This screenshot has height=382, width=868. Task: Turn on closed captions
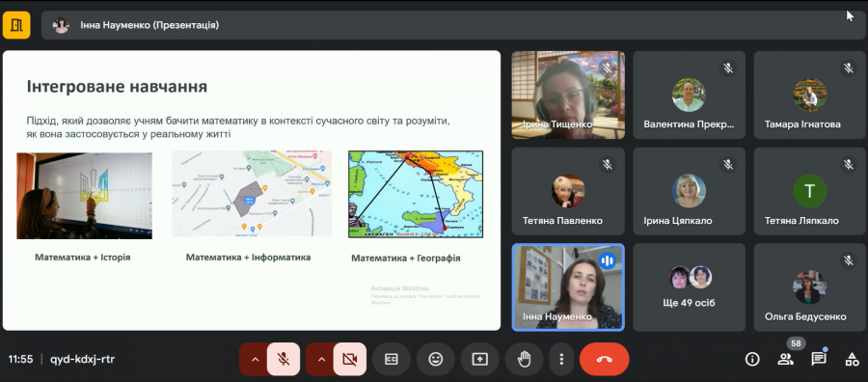click(x=392, y=359)
